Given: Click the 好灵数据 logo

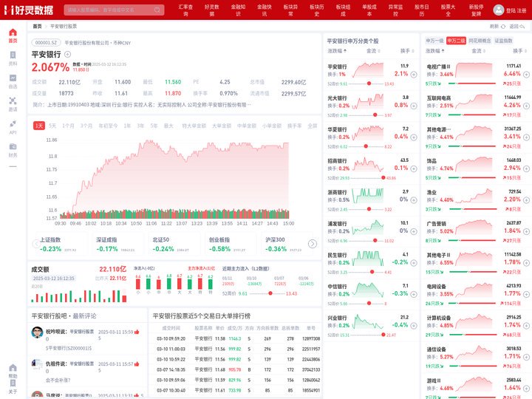Looking at the screenshot, I should (x=29, y=10).
